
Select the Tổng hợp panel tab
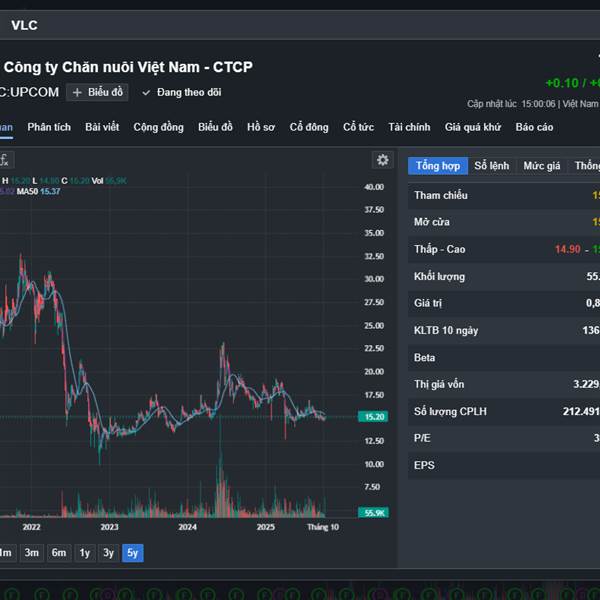point(438,166)
